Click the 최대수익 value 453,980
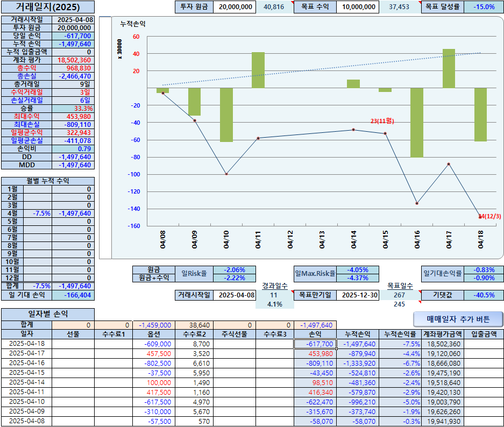504x427 pixels. (x=73, y=116)
